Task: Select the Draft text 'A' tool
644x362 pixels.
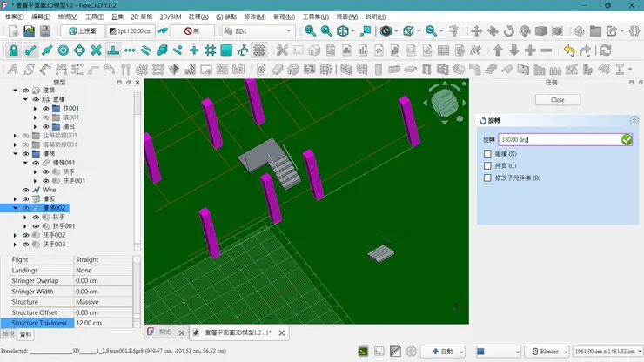Action: coord(12,70)
